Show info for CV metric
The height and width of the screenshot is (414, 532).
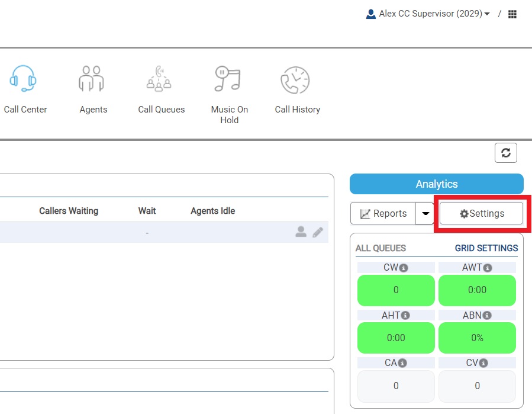[x=484, y=363]
